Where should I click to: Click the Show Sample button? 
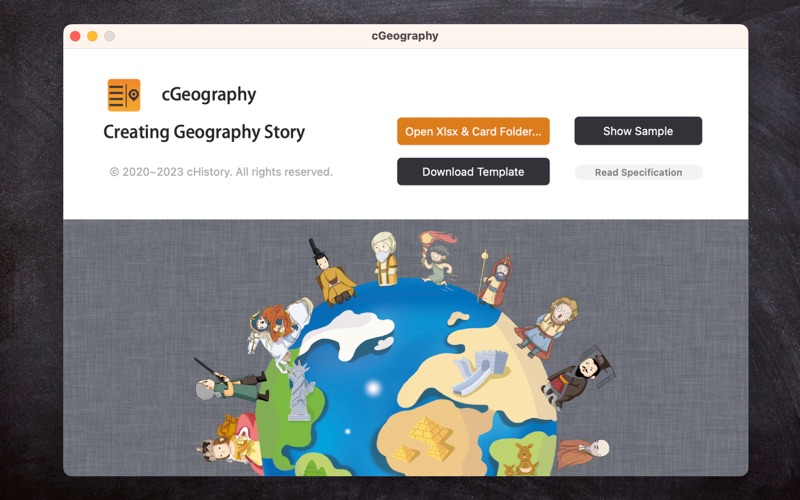tap(638, 131)
